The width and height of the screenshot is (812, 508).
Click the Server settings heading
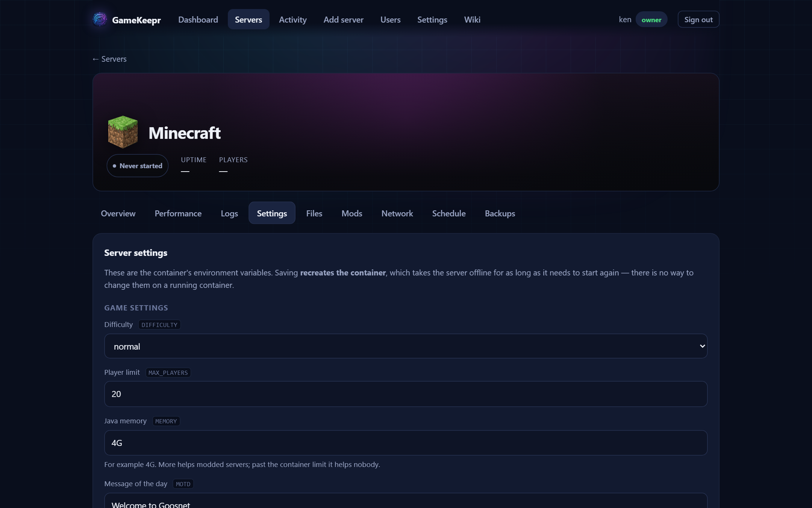136,253
